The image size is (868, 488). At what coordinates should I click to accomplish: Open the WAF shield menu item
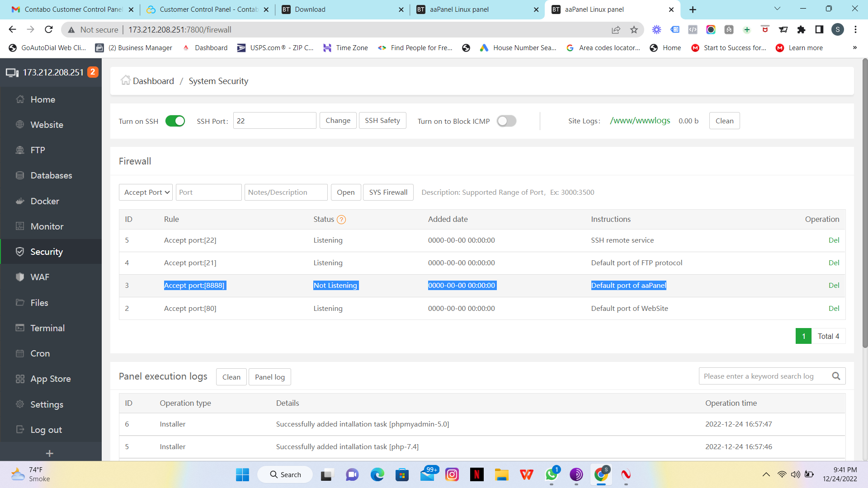tap(39, 277)
